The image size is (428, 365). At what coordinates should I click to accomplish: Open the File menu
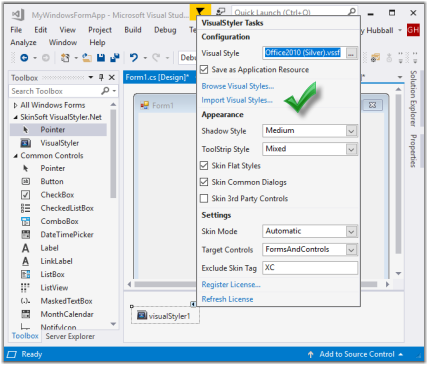(16, 30)
